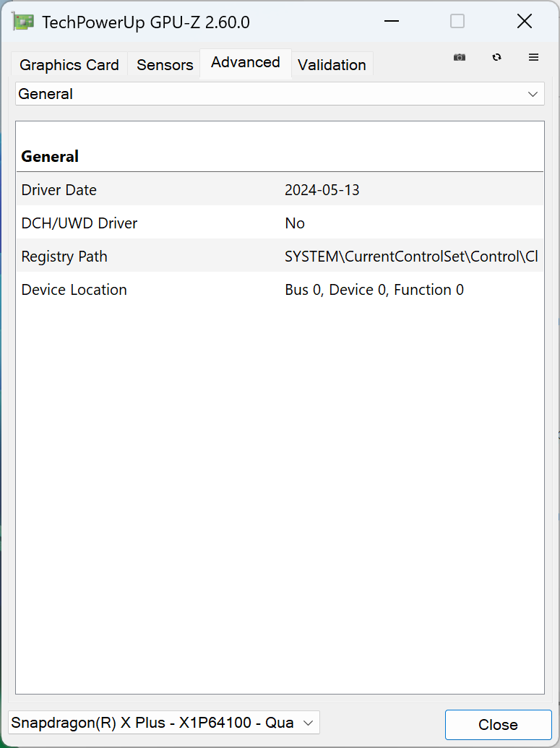Click the driver date value 2024-05-13
This screenshot has width=560, height=748.
click(322, 190)
